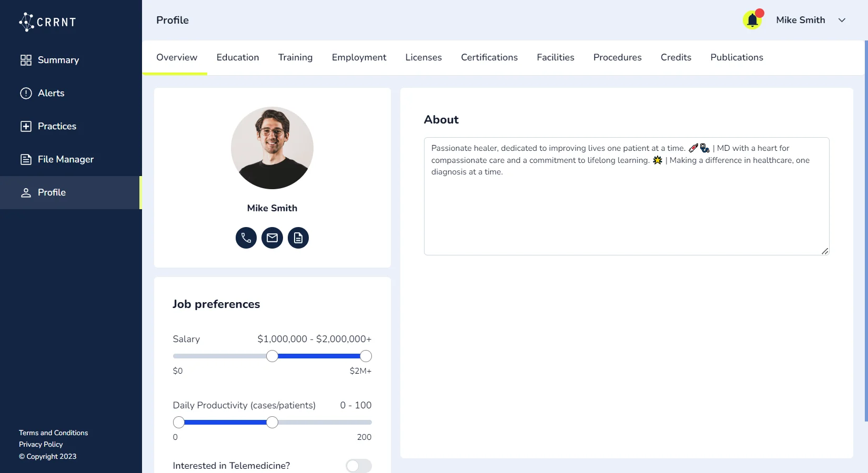Open Terms and Conditions link

click(53, 433)
